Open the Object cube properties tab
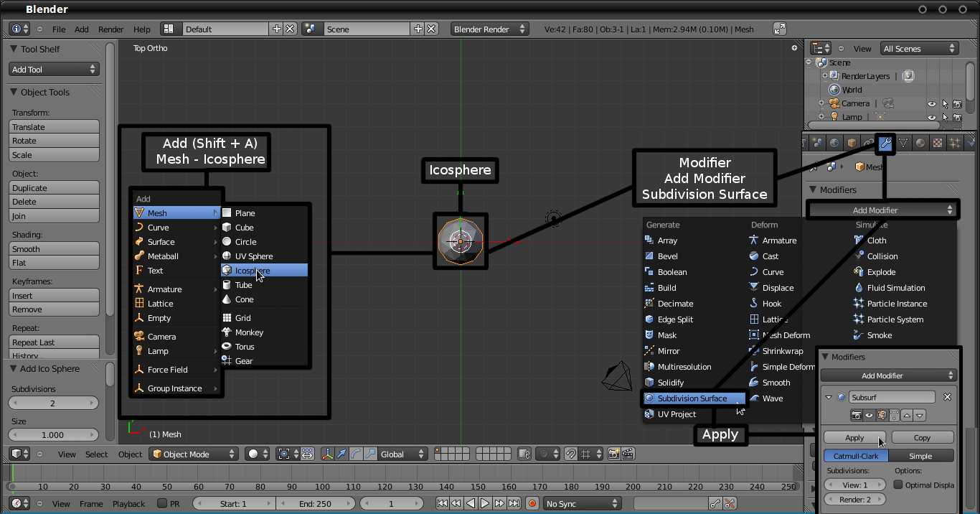The height and width of the screenshot is (514, 980). click(x=852, y=143)
